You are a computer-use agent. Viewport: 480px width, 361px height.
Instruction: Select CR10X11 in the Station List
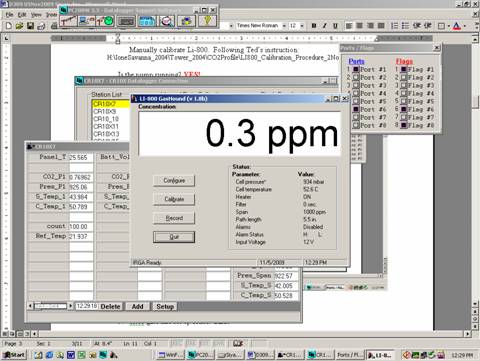coord(111,126)
